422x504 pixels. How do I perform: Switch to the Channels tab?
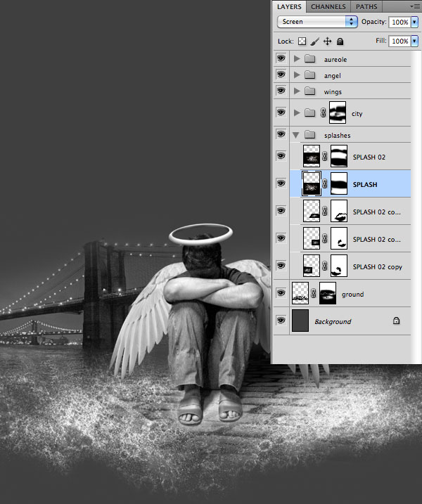tap(328, 6)
